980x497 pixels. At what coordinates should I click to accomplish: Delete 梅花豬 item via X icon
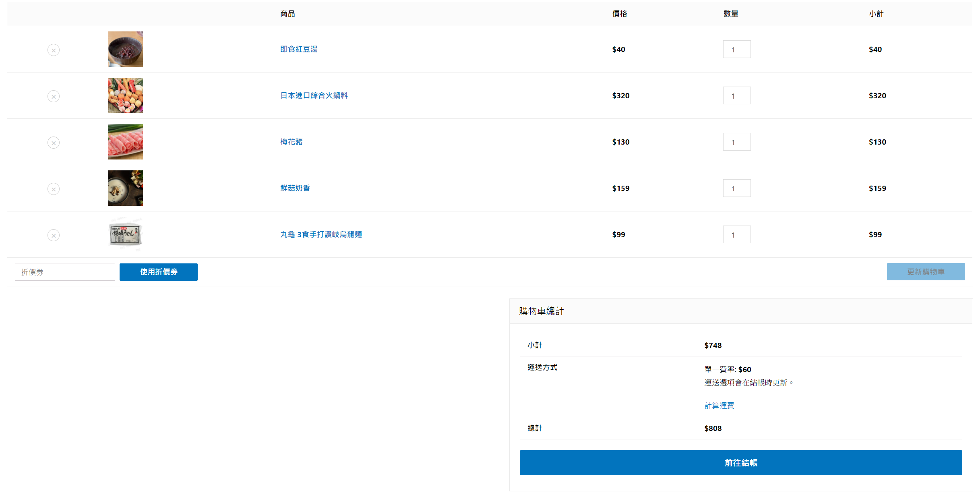pyautogui.click(x=54, y=143)
